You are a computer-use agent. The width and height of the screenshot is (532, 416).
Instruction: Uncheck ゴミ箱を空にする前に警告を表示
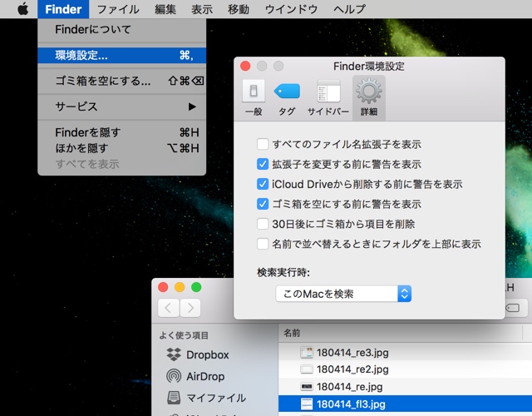pos(263,204)
